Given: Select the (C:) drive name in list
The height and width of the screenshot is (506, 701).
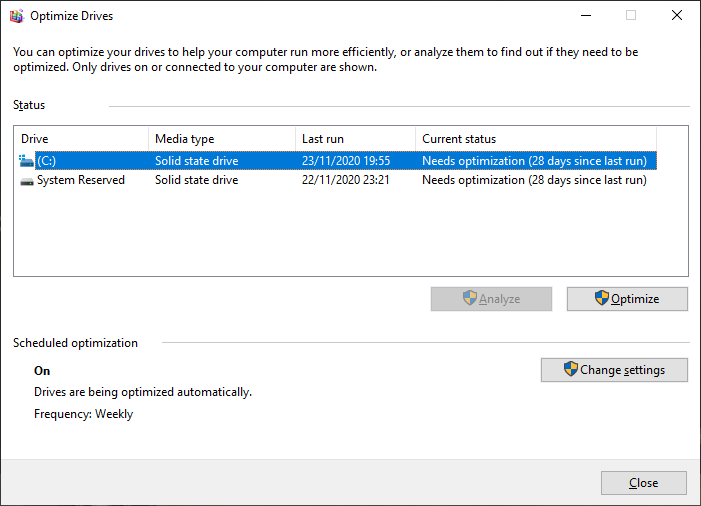Looking at the screenshot, I should pos(46,161).
